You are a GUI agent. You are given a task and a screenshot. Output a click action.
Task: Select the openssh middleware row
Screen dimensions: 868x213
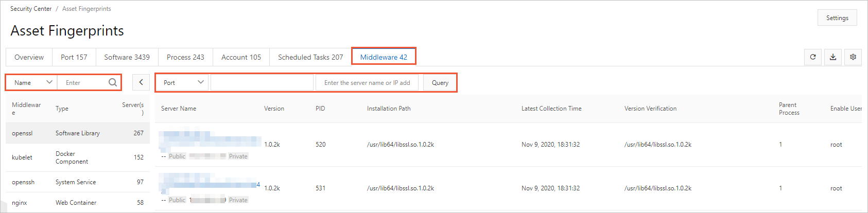pyautogui.click(x=78, y=182)
